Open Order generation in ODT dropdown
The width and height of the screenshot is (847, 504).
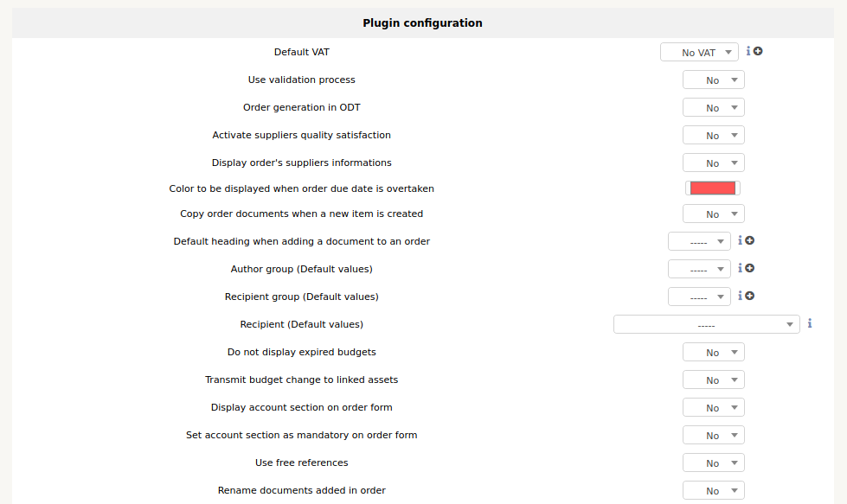(713, 108)
